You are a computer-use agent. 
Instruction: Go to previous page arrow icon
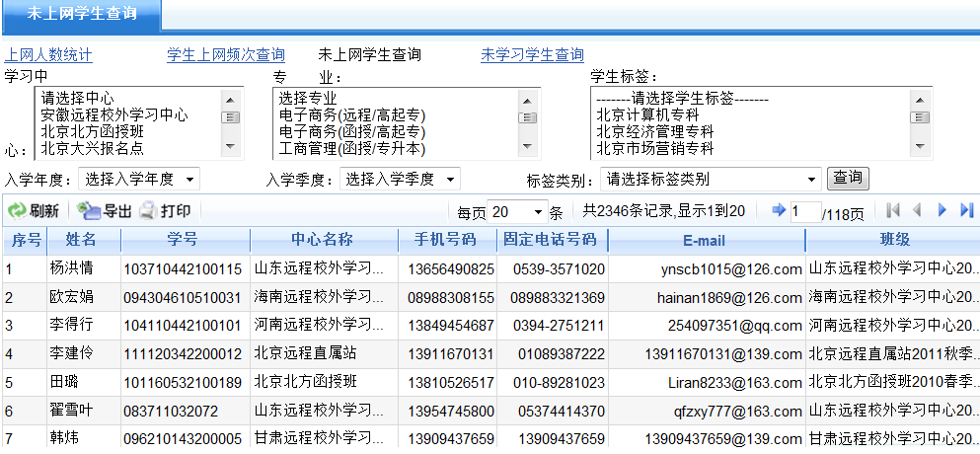918,211
